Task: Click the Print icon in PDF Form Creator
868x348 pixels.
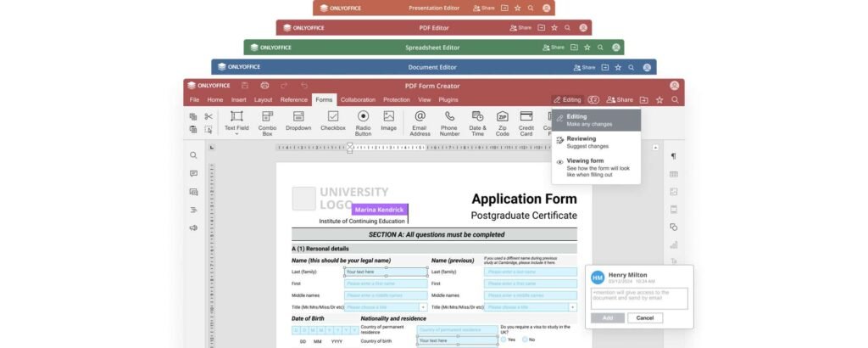Action: coord(264,86)
